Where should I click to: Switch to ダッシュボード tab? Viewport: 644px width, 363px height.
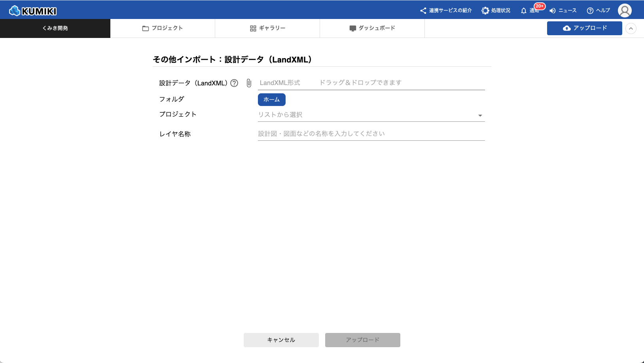pyautogui.click(x=372, y=28)
